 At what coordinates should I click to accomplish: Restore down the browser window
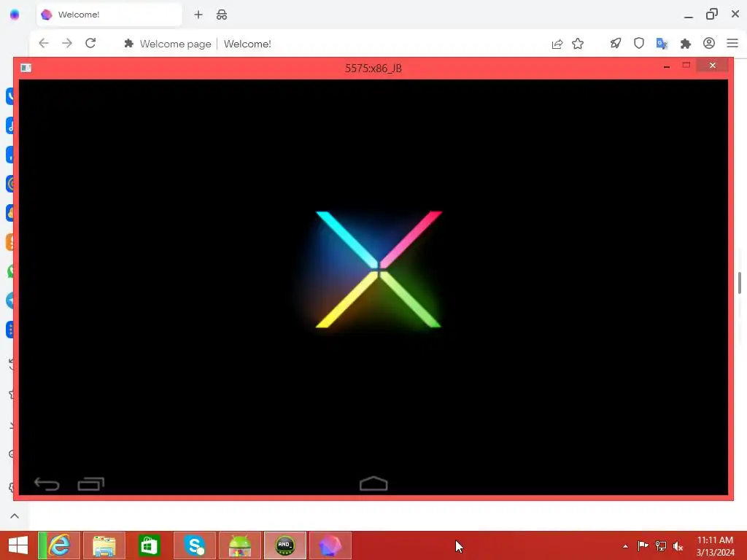point(712,15)
